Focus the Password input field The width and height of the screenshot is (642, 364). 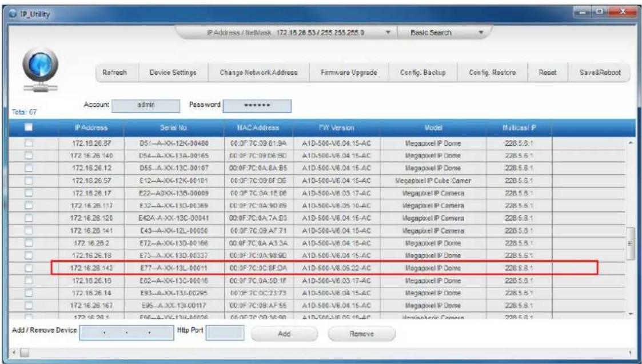click(257, 106)
